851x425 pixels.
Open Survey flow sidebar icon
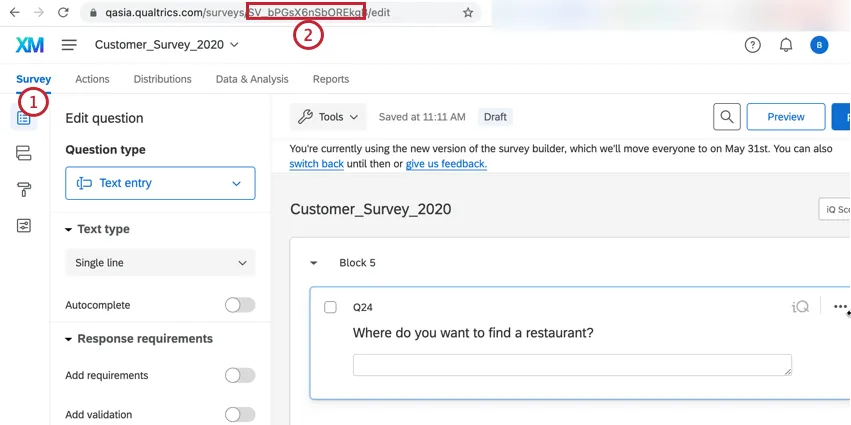(x=24, y=153)
